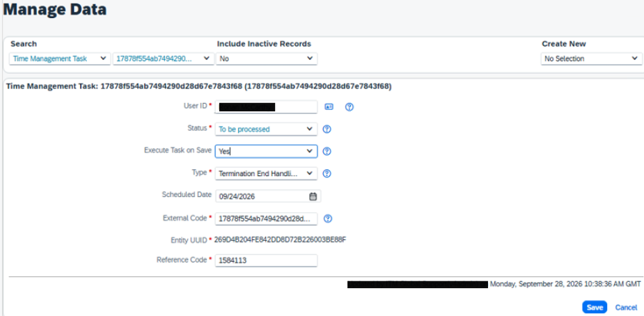Click the Include Inactive Records label
The width and height of the screenshot is (644, 316).
pos(264,44)
